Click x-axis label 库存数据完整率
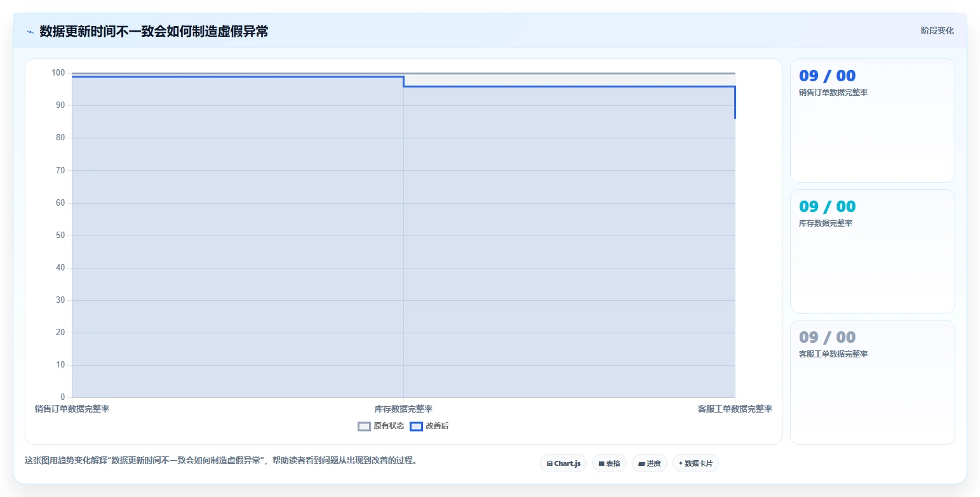980x497 pixels. pyautogui.click(x=403, y=409)
